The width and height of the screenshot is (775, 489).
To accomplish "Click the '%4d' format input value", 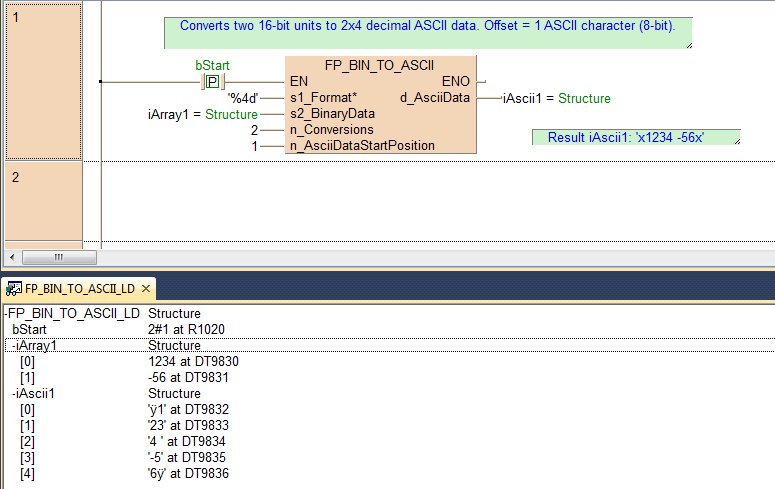I will point(243,98).
